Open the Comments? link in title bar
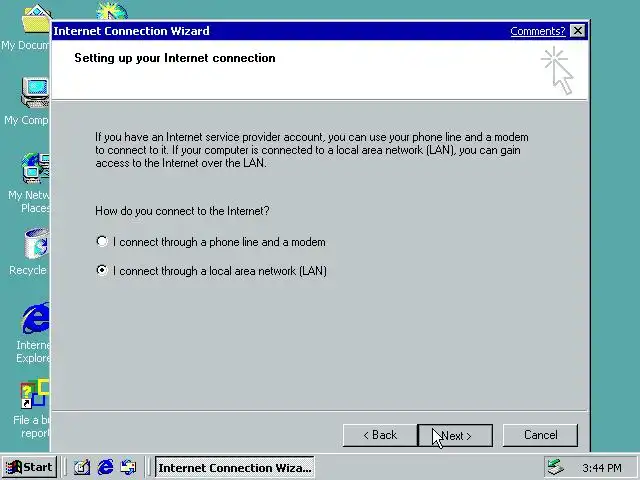640x480 pixels. [538, 31]
